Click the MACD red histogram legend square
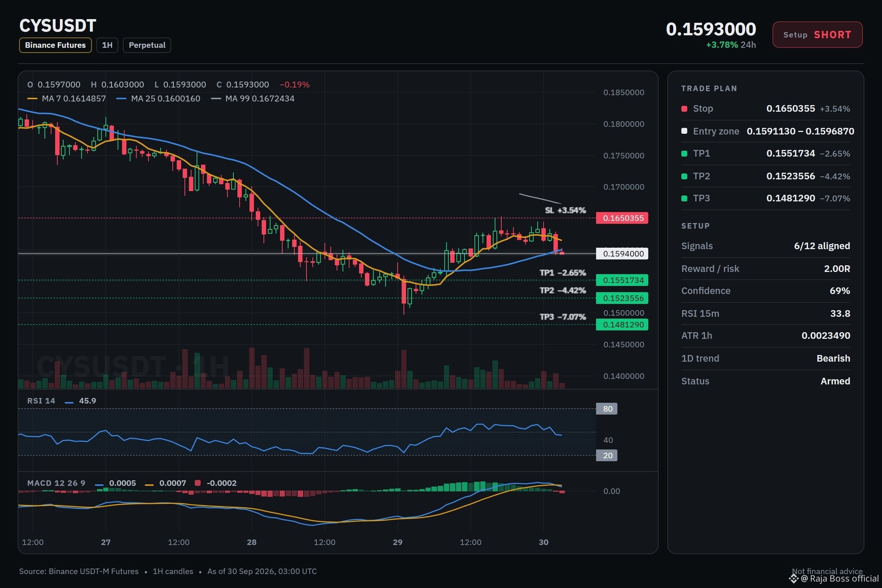This screenshot has height=588, width=882. click(198, 483)
